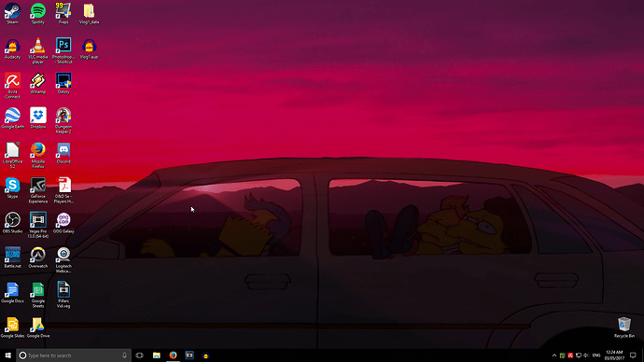Select the Google Drive shortcut
The width and height of the screenshot is (644, 362).
click(37, 327)
